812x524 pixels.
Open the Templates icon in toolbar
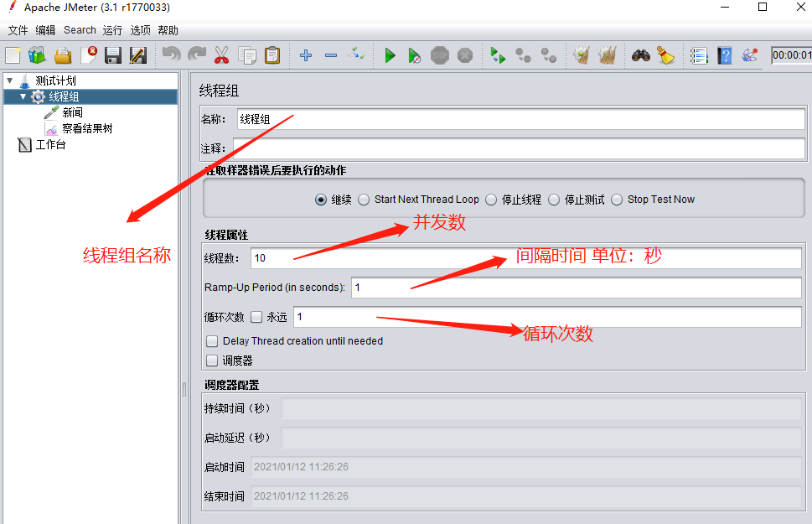tap(37, 55)
